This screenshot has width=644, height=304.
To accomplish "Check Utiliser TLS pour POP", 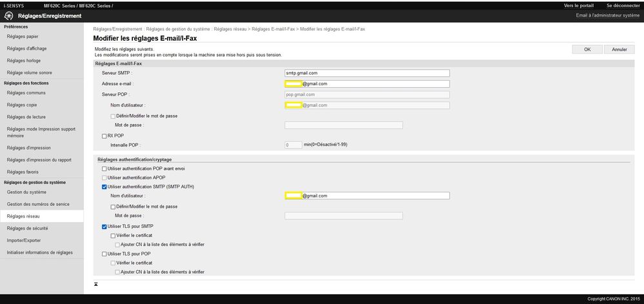I will pyautogui.click(x=105, y=254).
